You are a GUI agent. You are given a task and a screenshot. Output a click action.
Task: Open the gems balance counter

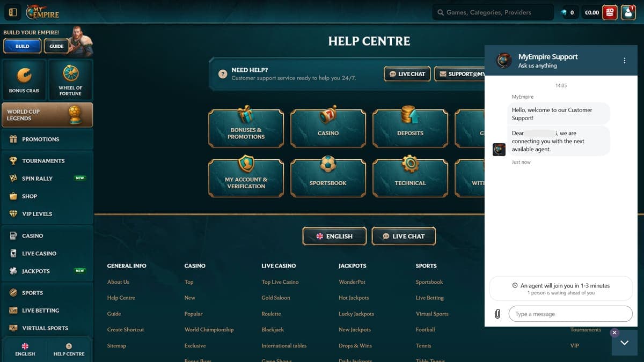[568, 12]
